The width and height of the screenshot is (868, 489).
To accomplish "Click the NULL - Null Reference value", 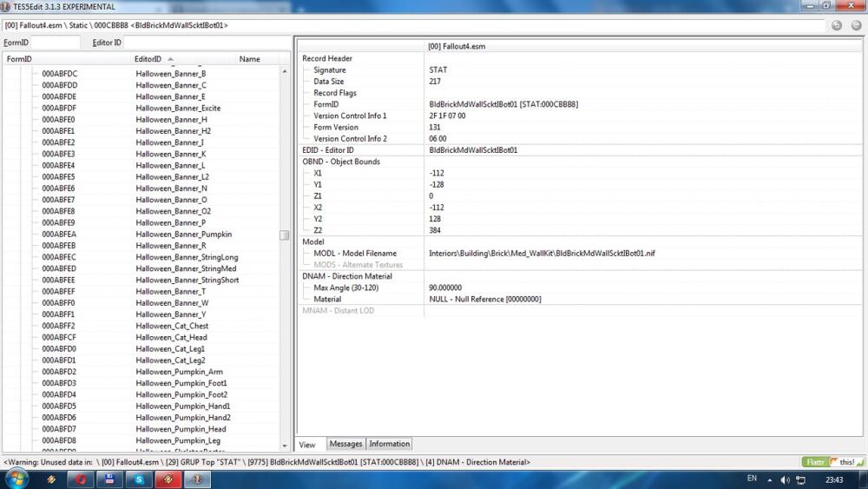I will point(485,299).
